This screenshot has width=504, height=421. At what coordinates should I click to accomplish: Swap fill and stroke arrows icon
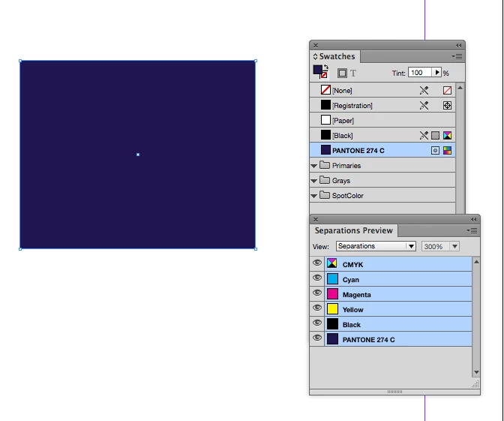click(326, 68)
